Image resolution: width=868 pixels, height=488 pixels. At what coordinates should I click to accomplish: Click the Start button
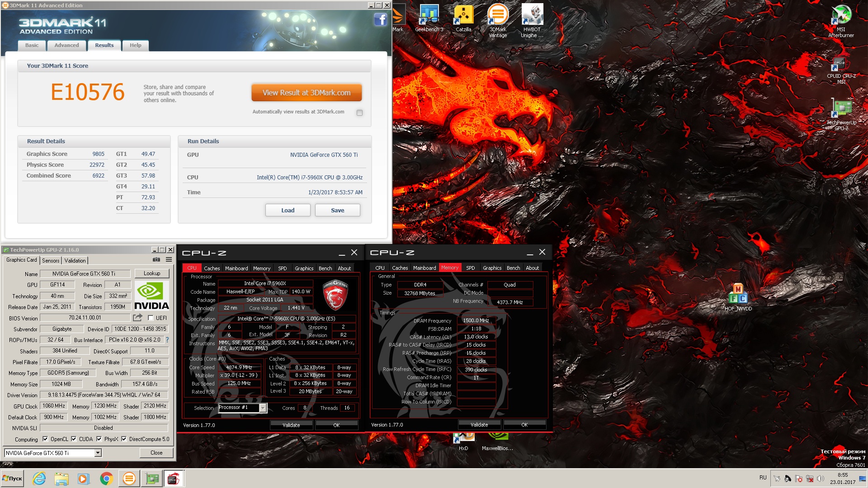click(x=12, y=479)
